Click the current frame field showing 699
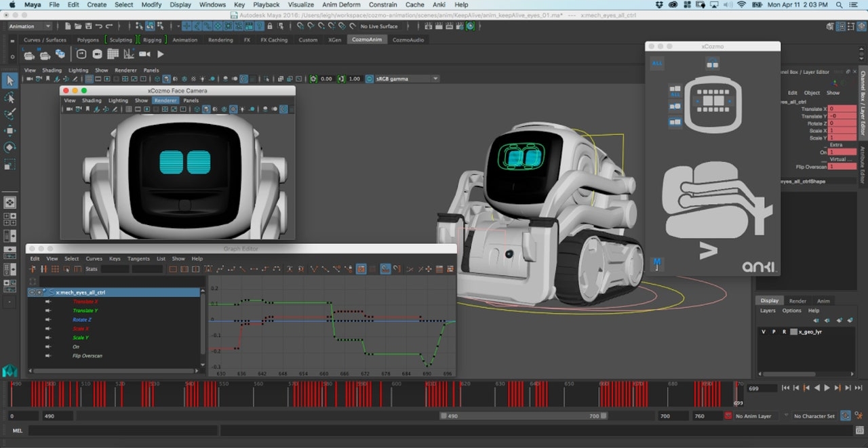The width and height of the screenshot is (868, 448). [762, 388]
